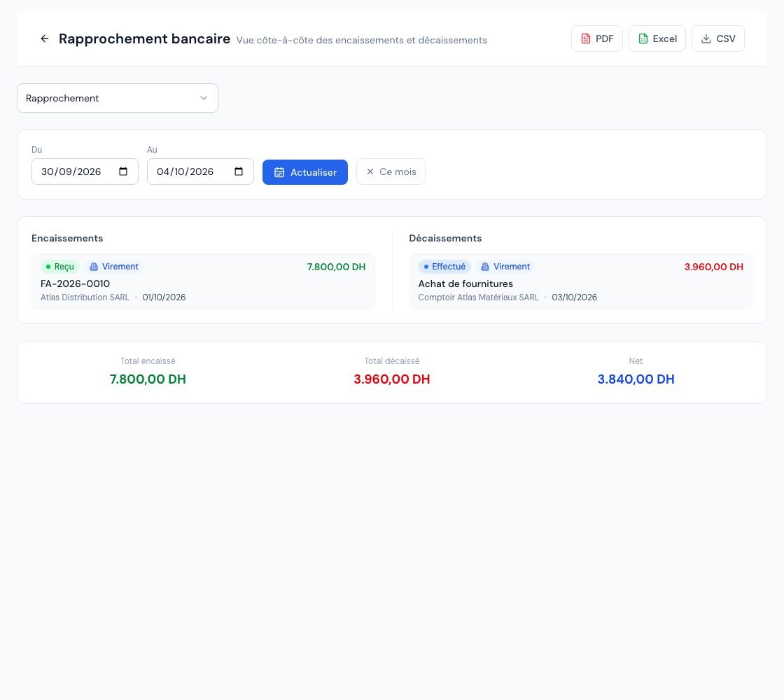
Task: Open the Rapprochement view dropdown
Action: (x=118, y=98)
